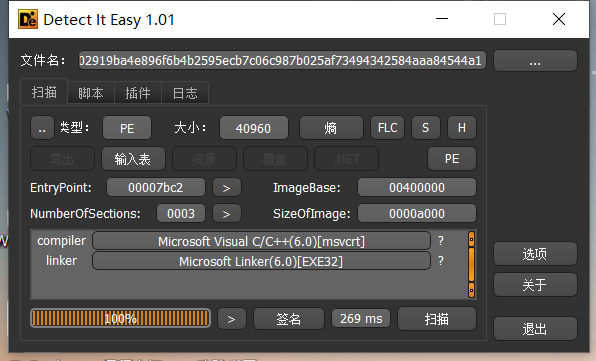Close the Detect It Easy window
Image resolution: width=596 pixels, height=361 pixels.
tap(559, 19)
